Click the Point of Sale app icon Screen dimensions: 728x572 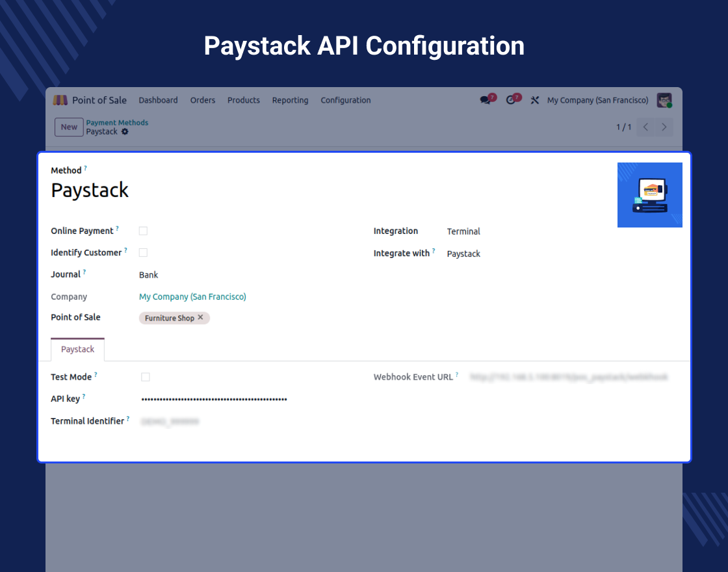(x=60, y=100)
